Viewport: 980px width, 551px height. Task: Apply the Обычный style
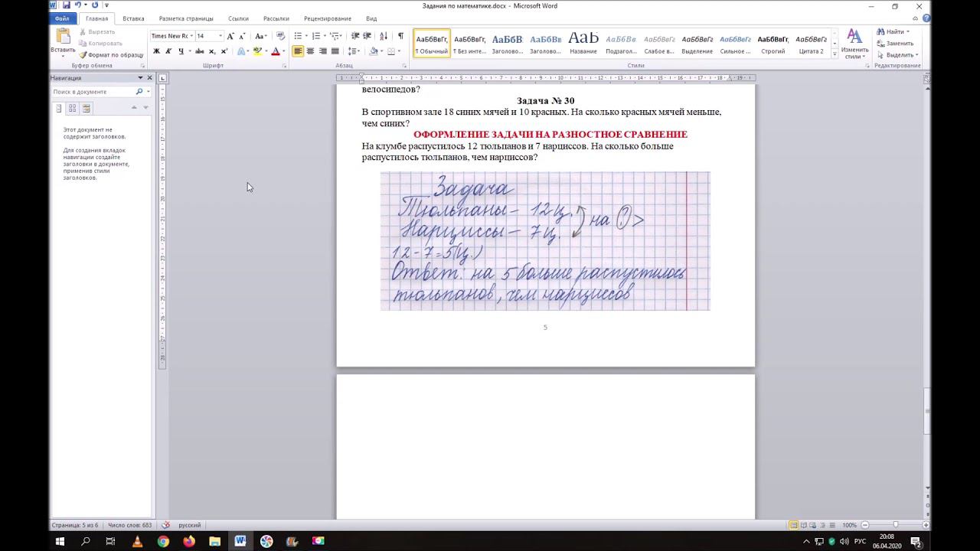point(432,43)
